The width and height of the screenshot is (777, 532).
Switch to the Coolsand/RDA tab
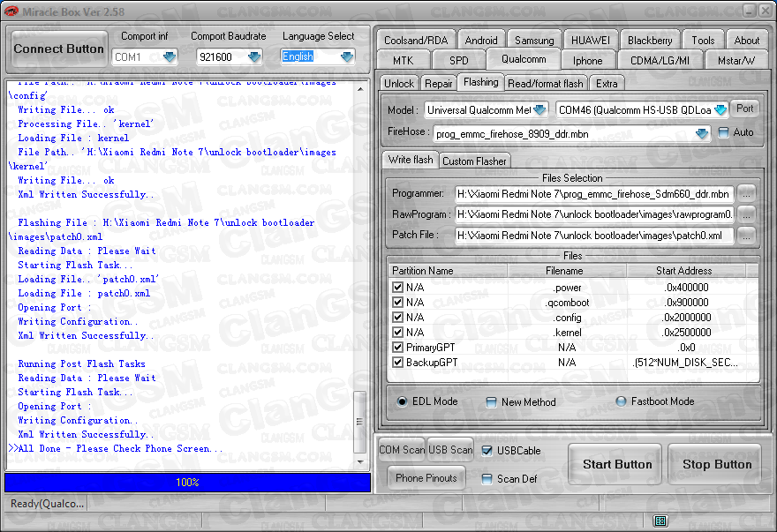click(416, 40)
